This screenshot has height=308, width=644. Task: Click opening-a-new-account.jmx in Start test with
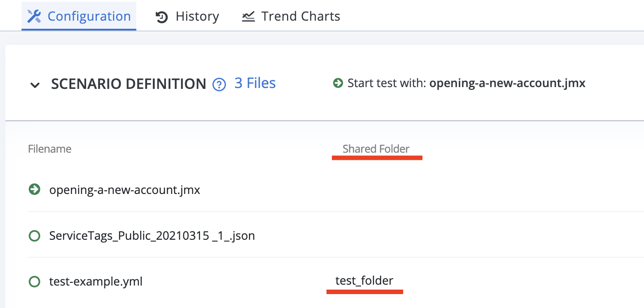(x=507, y=83)
